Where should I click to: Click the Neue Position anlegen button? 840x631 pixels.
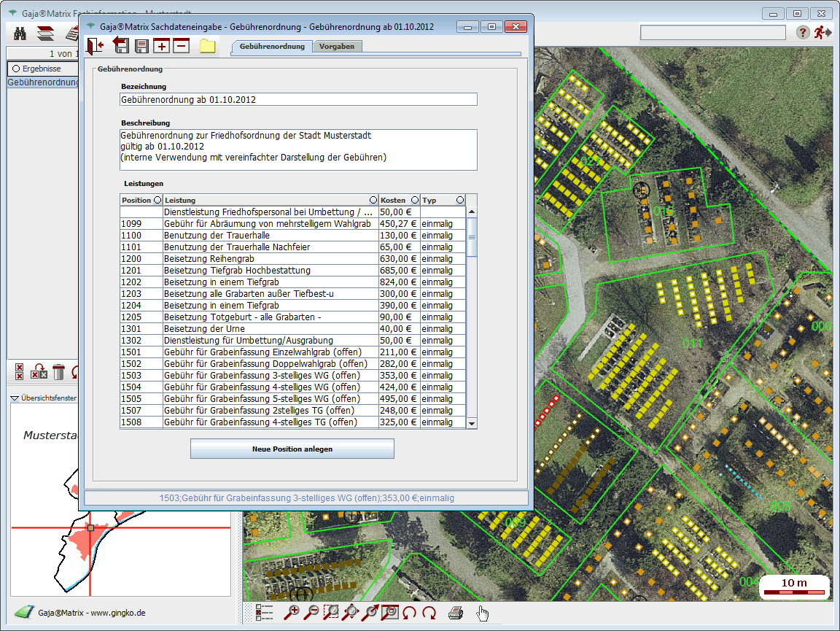click(x=292, y=449)
